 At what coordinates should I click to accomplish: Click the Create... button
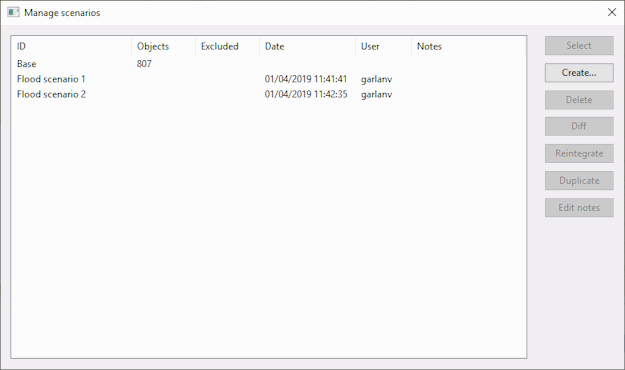pyautogui.click(x=579, y=73)
